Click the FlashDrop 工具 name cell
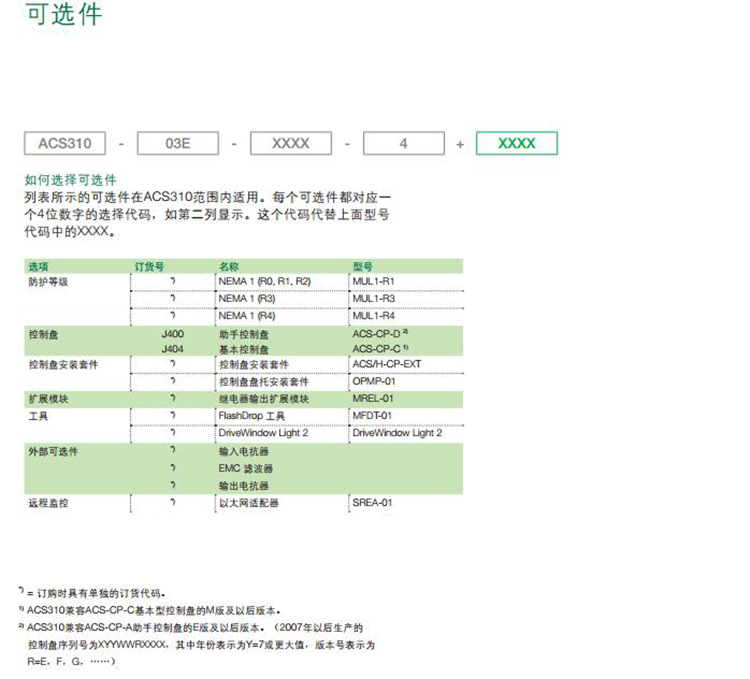The width and height of the screenshot is (750, 679). [x=252, y=416]
